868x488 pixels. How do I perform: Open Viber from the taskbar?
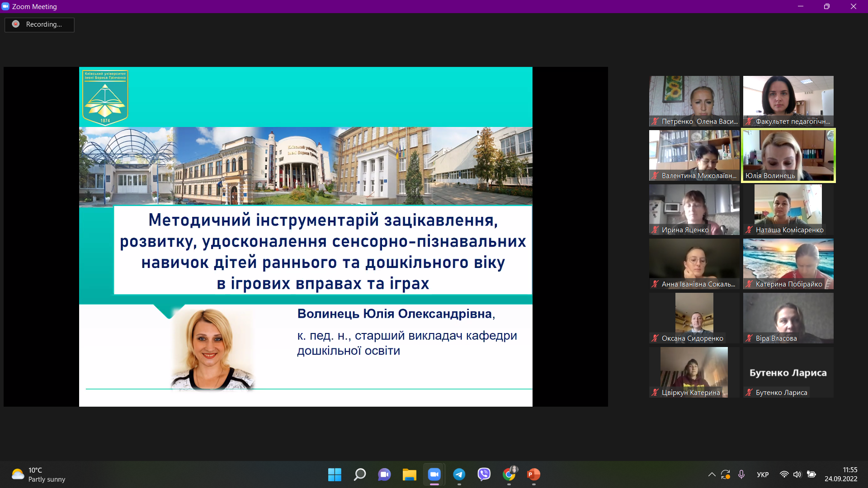pyautogui.click(x=484, y=475)
